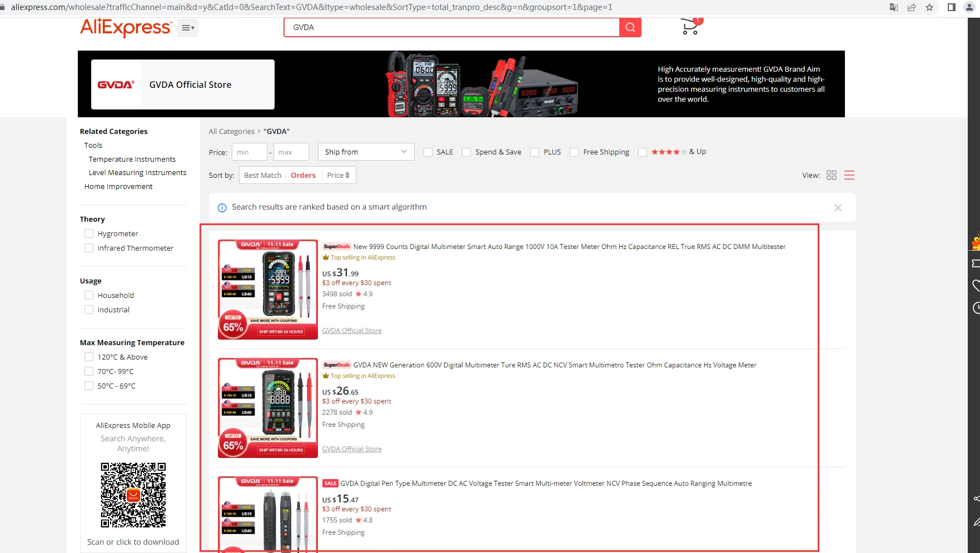Click the GVDA Official Store banner button
The height and width of the screenshot is (553, 980).
[183, 84]
